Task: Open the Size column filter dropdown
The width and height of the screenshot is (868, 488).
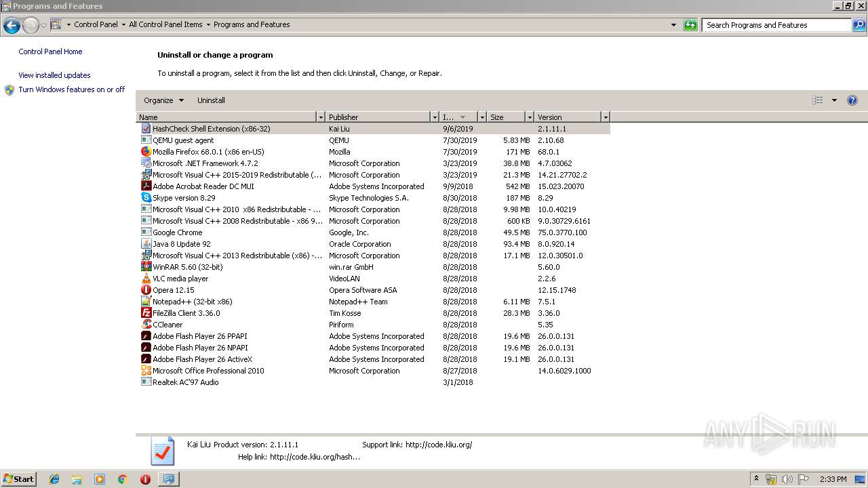Action: click(529, 117)
